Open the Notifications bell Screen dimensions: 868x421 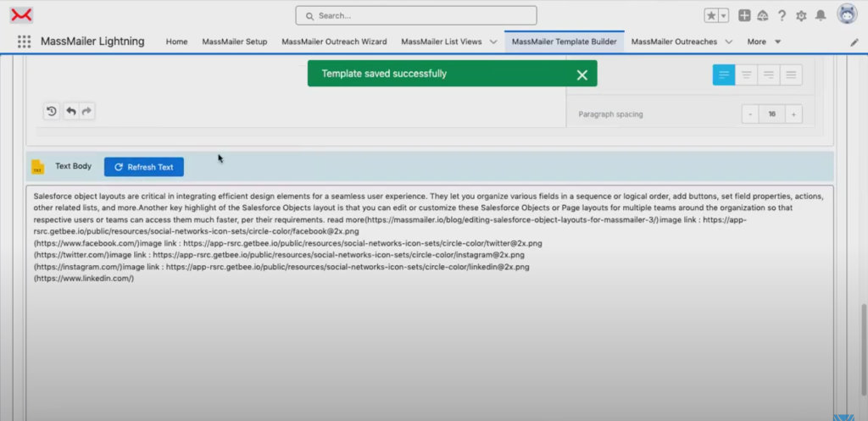click(821, 15)
